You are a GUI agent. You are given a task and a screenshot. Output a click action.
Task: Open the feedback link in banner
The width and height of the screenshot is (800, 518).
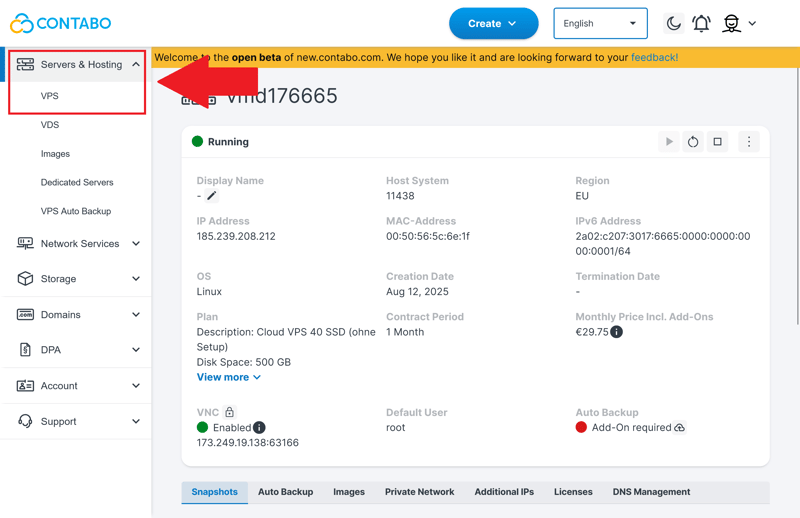click(x=654, y=58)
